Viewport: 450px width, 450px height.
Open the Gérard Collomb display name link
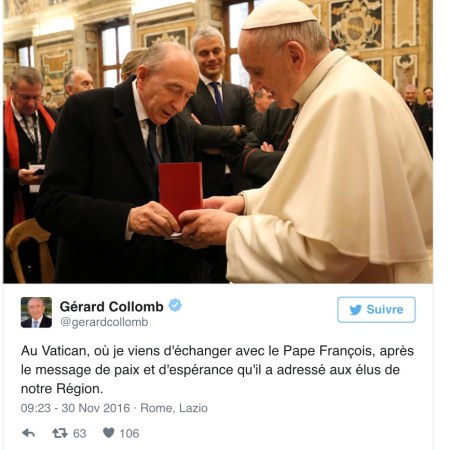[112, 306]
